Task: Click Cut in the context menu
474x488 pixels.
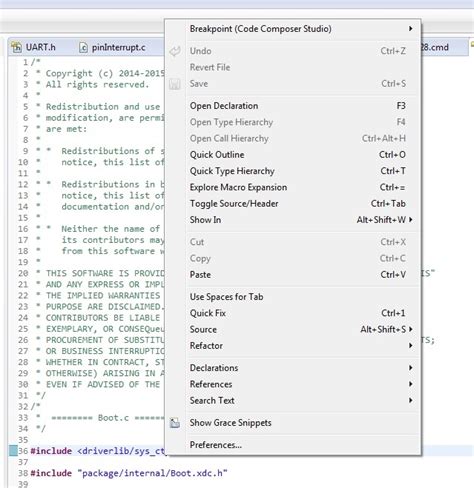Action: tap(293, 242)
